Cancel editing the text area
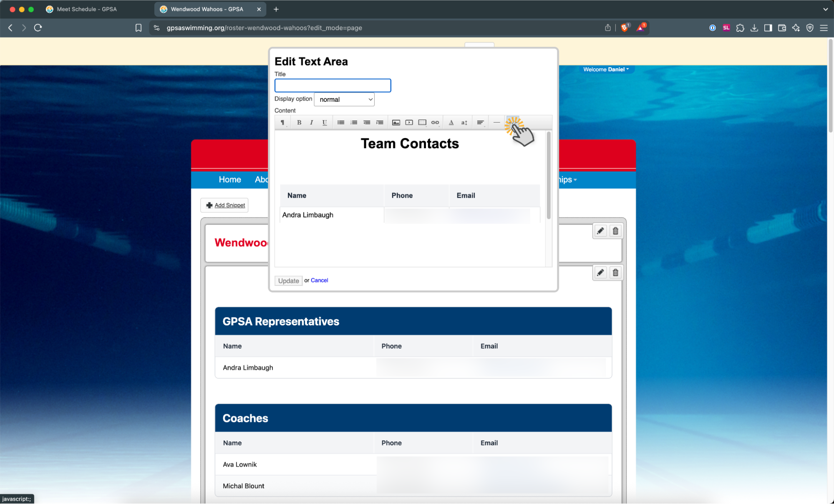This screenshot has width=834, height=504. click(319, 280)
